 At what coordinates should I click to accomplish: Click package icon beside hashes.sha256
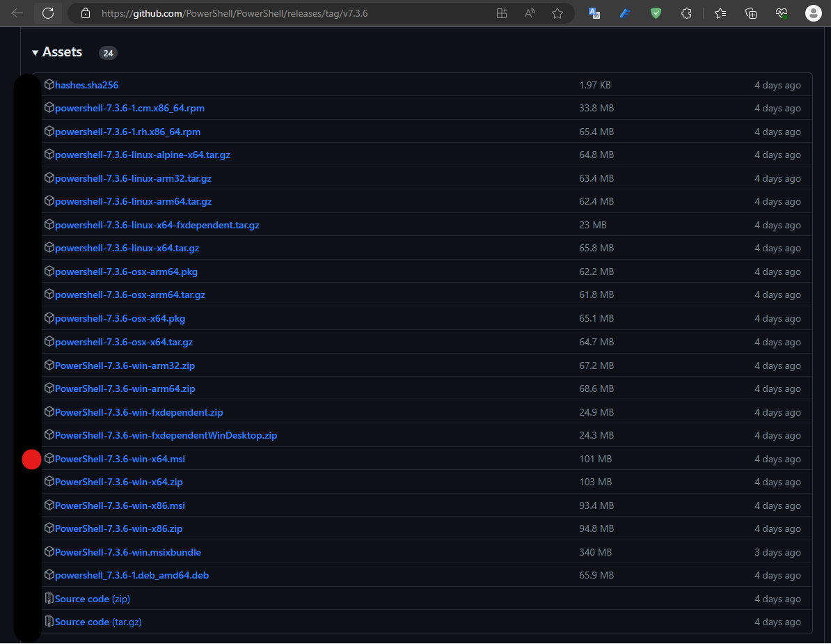click(x=49, y=84)
